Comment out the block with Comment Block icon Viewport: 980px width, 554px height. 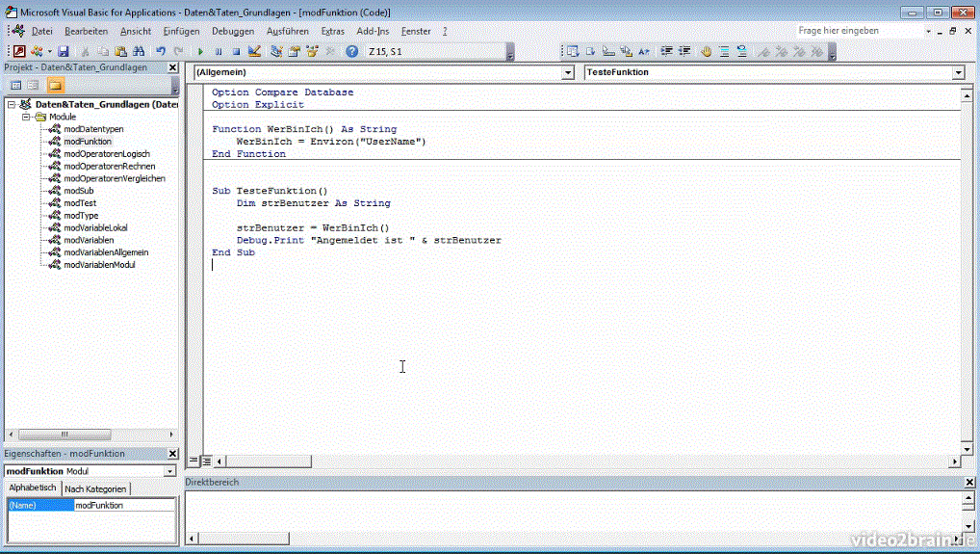724,51
